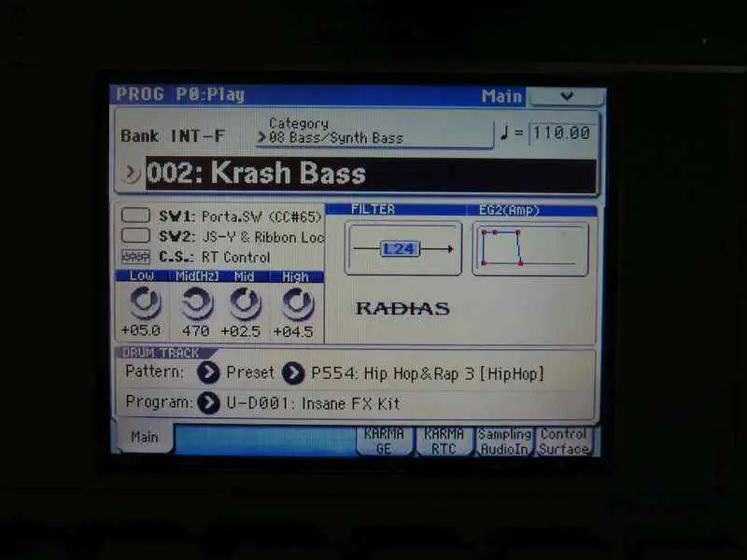Open the EG2 (Amp) envelope graphic
The height and width of the screenshot is (560, 747).
click(529, 249)
